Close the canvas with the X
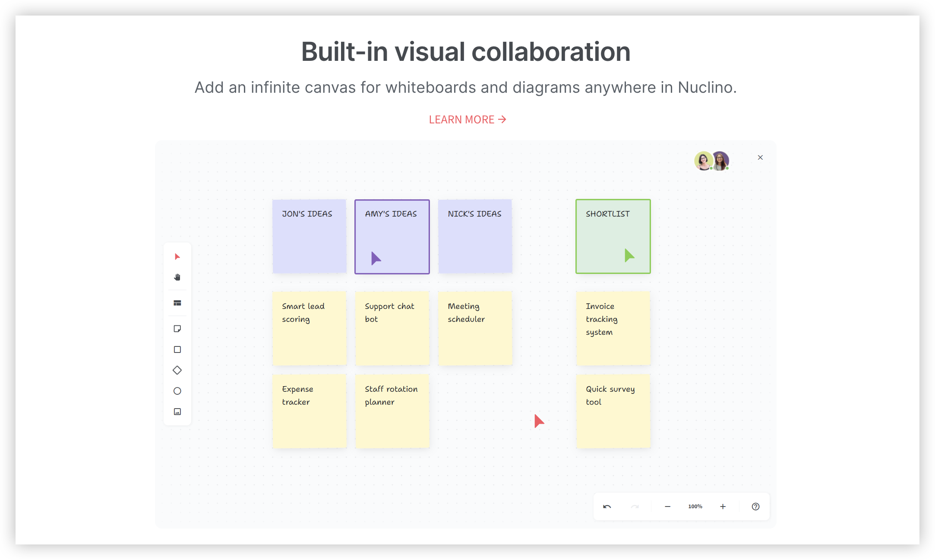This screenshot has height=560, width=935. point(760,157)
